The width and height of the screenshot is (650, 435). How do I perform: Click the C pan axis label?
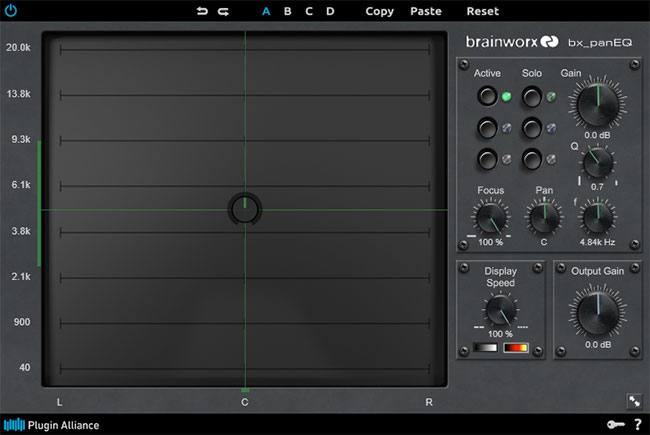pyautogui.click(x=245, y=402)
